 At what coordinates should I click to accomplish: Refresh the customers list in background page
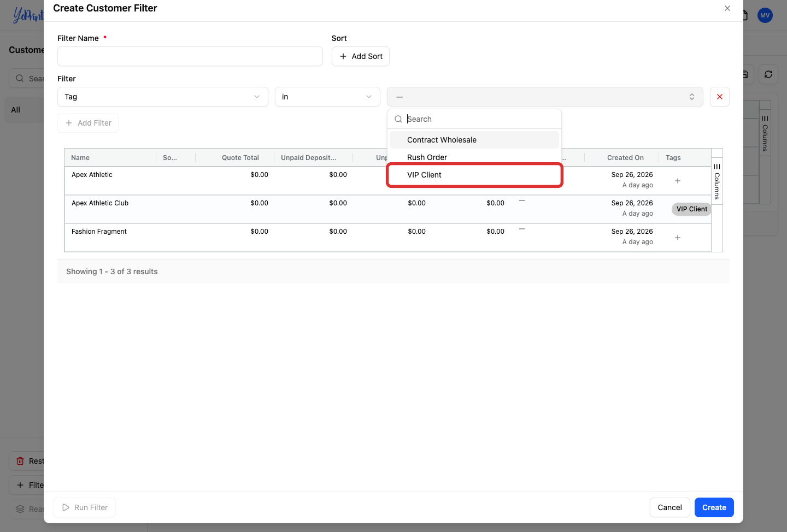768,74
